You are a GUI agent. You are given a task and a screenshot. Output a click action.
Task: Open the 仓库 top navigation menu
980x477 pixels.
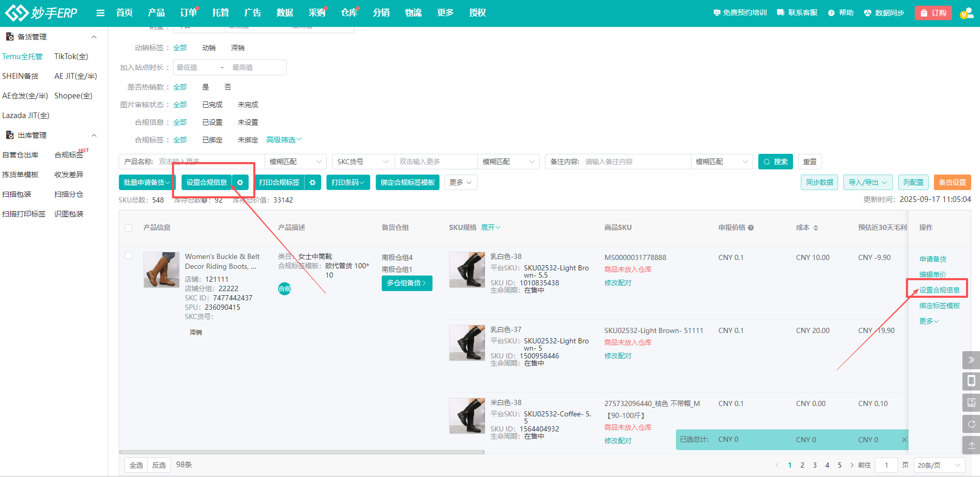pos(349,13)
